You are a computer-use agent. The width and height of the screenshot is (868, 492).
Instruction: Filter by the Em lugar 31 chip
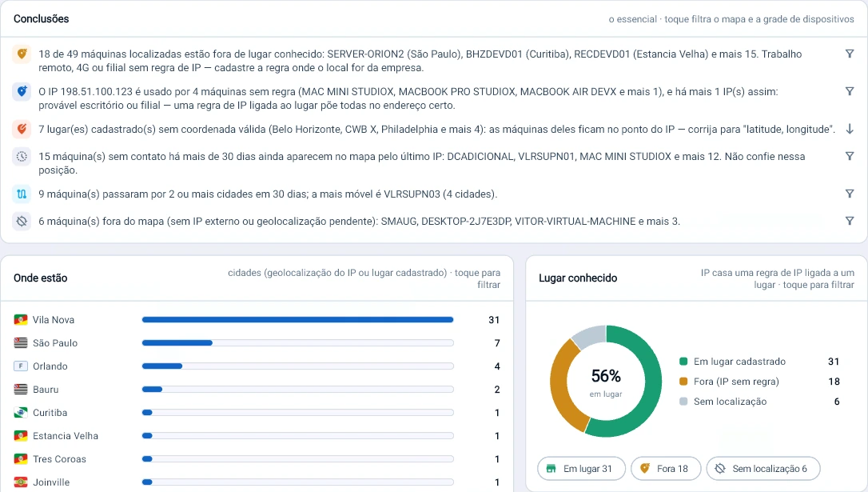[x=581, y=469]
